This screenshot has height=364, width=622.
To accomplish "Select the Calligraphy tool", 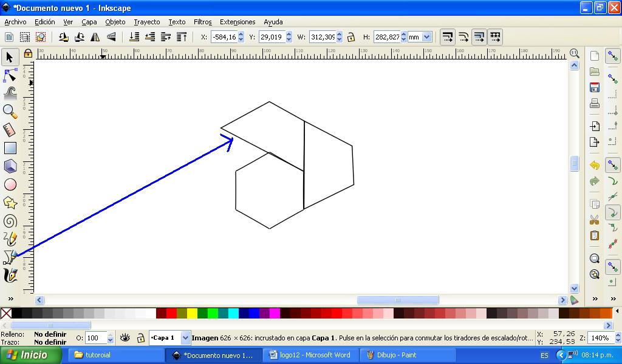I will tap(10, 275).
